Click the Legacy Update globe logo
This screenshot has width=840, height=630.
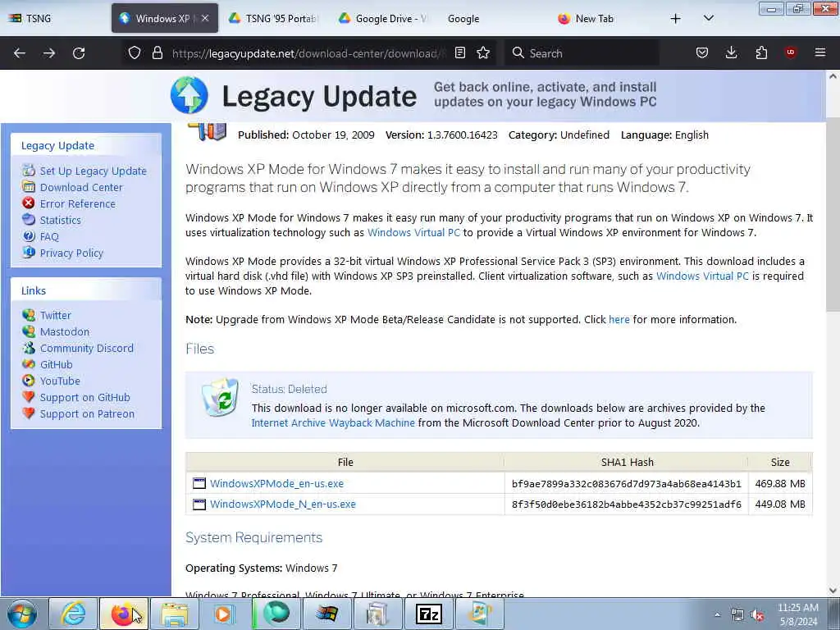click(189, 95)
